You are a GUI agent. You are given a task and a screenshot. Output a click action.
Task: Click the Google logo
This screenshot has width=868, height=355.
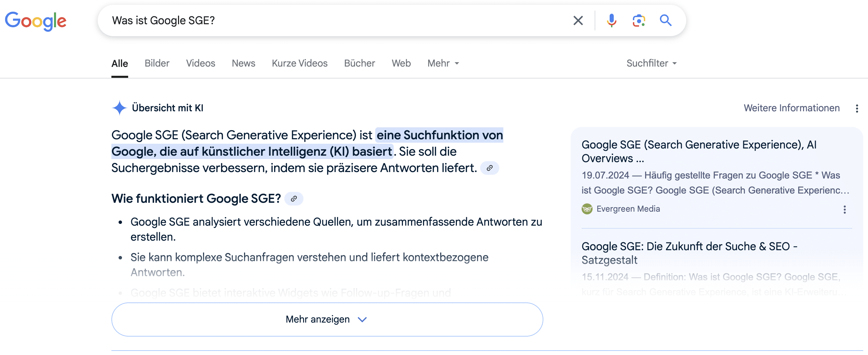point(36,21)
